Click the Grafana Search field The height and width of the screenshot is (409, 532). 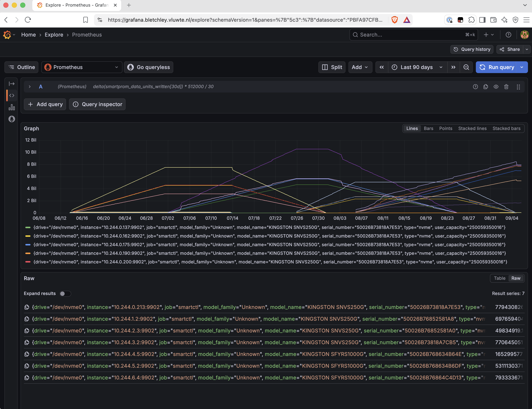point(413,35)
